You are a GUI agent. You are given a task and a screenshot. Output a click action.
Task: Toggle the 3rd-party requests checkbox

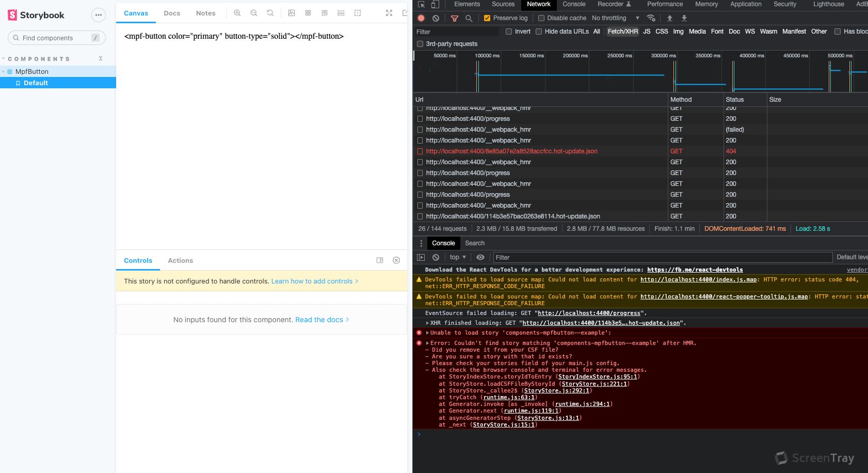pyautogui.click(x=420, y=44)
